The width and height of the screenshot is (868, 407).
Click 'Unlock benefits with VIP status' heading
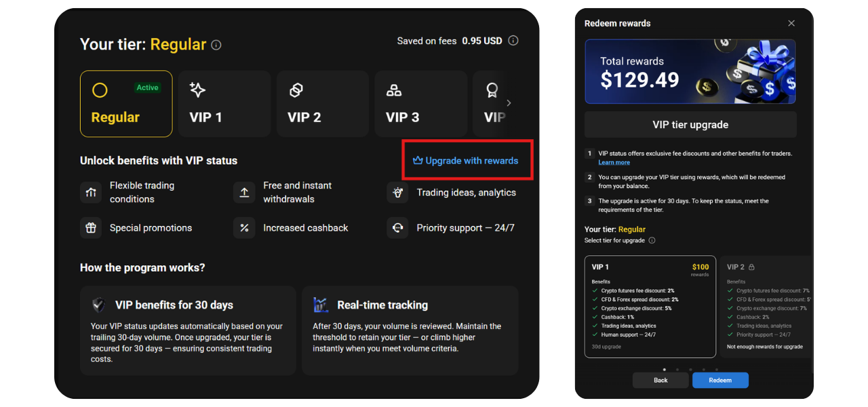point(159,161)
